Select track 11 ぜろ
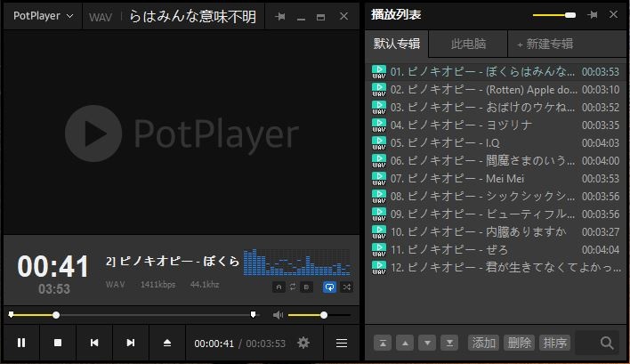 pyautogui.click(x=496, y=249)
